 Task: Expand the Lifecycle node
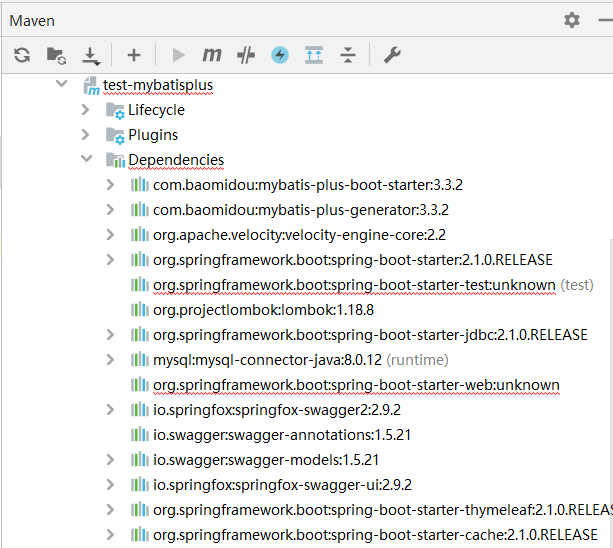coord(85,110)
